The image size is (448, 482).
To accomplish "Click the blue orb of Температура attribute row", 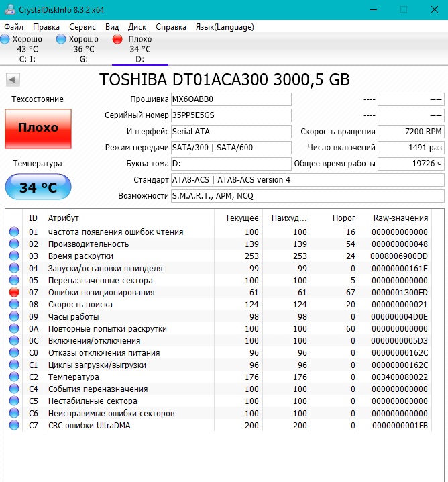I will pos(14,377).
